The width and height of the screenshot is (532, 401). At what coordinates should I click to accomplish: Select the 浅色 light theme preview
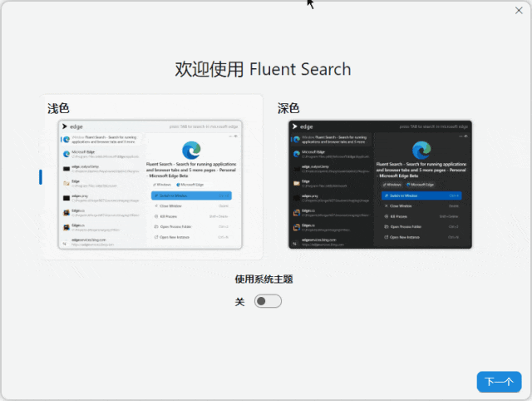pos(150,185)
